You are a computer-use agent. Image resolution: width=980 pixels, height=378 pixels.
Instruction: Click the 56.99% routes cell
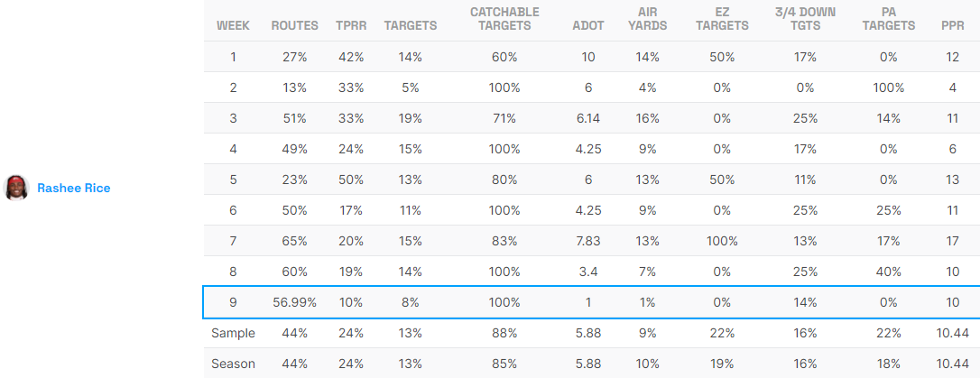click(294, 303)
